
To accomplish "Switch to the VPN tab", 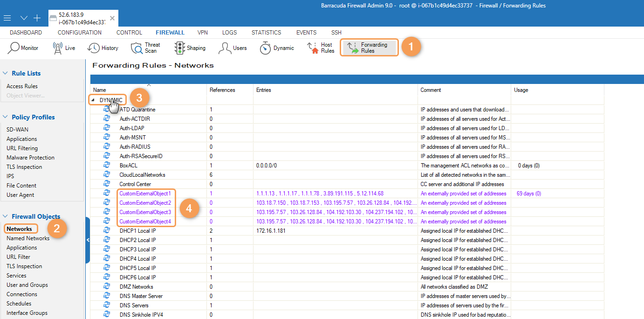I will 202,33.
